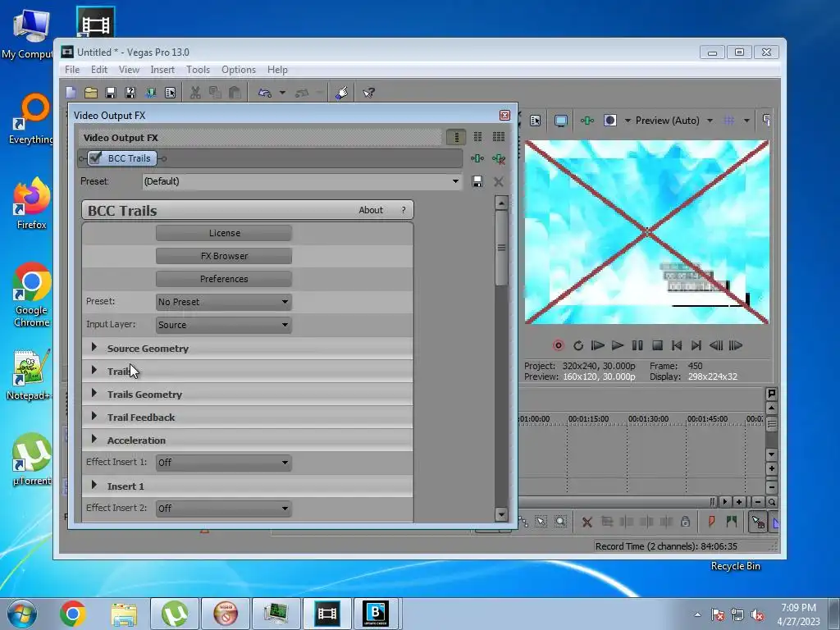This screenshot has height=630, width=840.
Task: Open the Edit menu
Action: pos(99,70)
